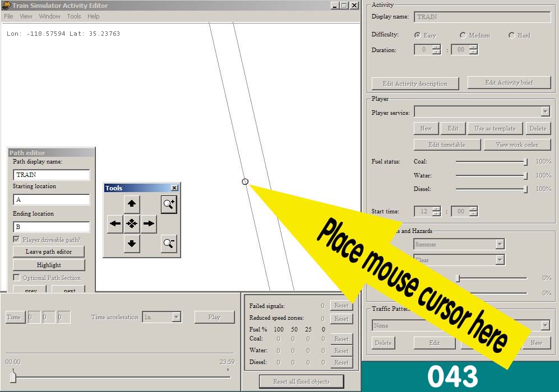Select Medium difficulty radio button
Screen dimensions: 559x392
463,35
